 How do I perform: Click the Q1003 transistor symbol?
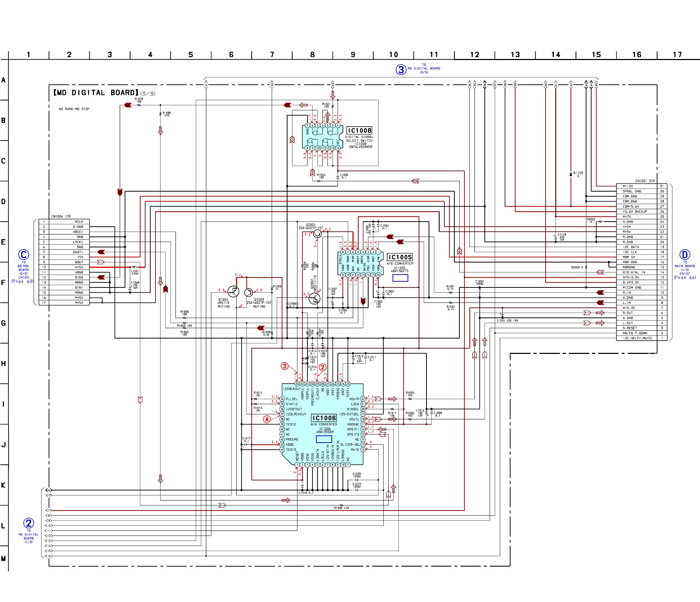pyautogui.click(x=248, y=292)
